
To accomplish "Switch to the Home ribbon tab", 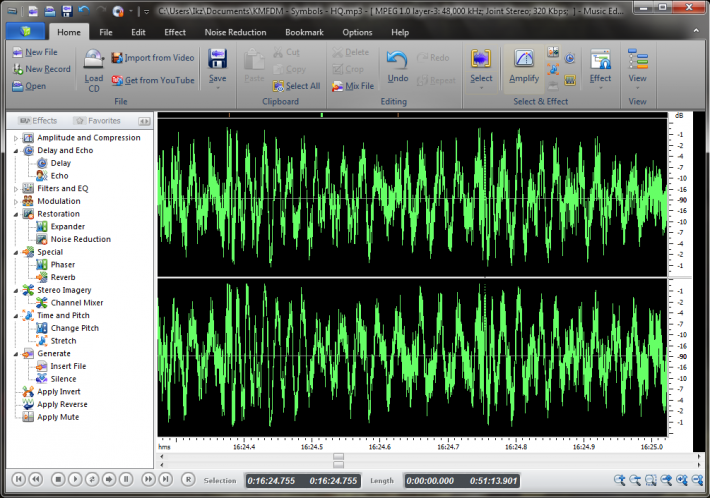I will (69, 32).
